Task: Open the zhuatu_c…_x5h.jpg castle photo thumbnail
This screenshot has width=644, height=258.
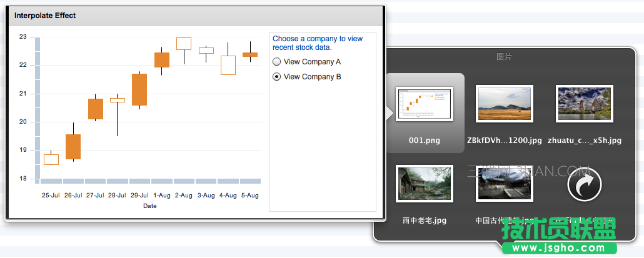Action: click(584, 103)
